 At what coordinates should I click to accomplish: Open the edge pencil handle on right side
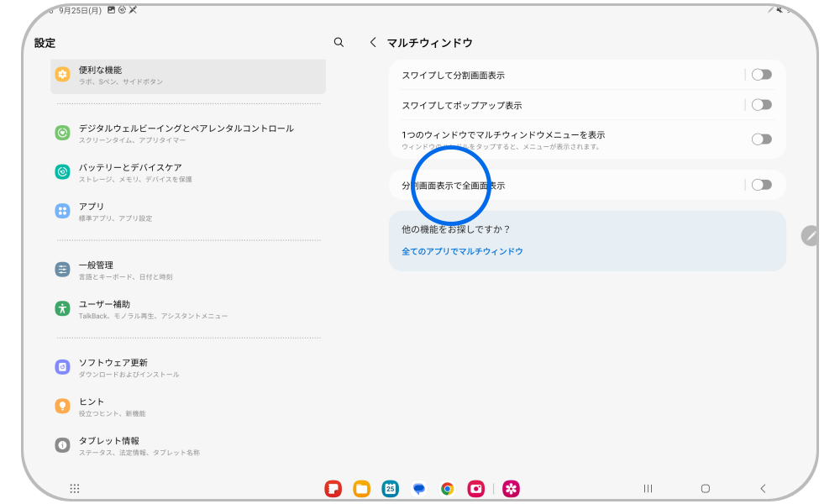pyautogui.click(x=810, y=236)
